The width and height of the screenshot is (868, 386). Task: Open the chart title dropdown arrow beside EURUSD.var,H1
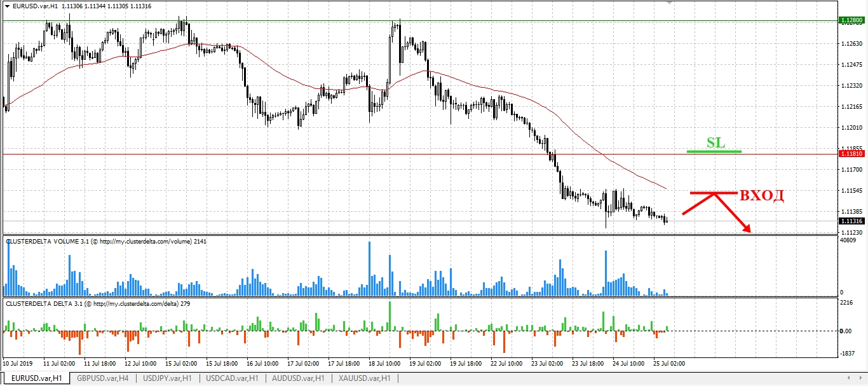[x=6, y=6]
